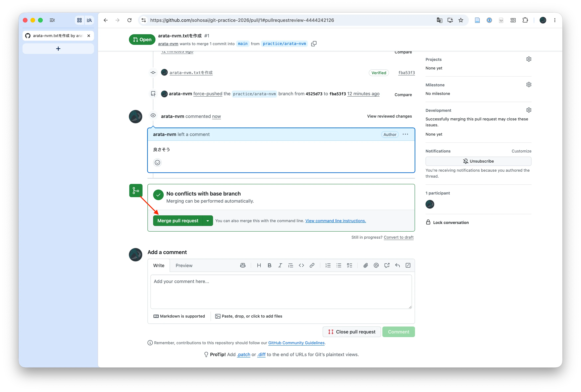This screenshot has height=392, width=581.
Task: Copy the head branch name icon
Action: point(314,44)
